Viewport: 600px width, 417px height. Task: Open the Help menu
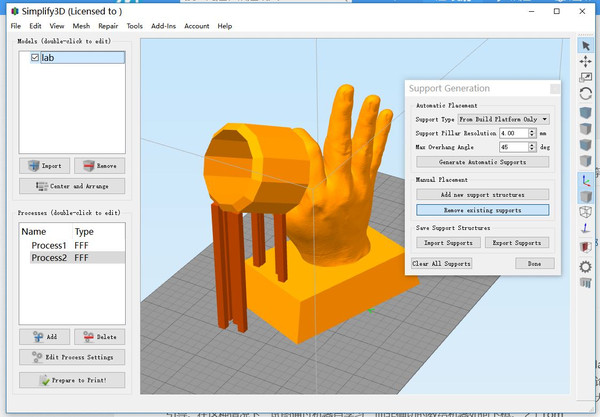pyautogui.click(x=225, y=26)
